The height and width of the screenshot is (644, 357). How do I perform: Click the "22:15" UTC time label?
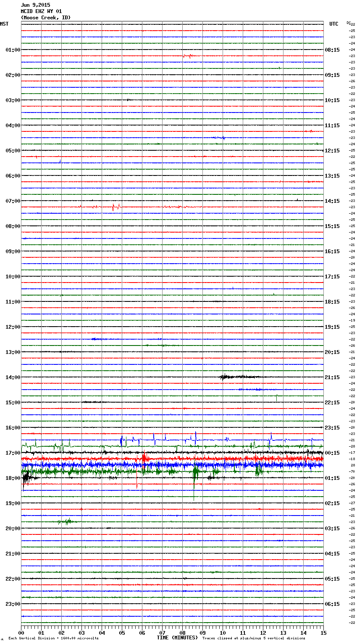(x=332, y=403)
